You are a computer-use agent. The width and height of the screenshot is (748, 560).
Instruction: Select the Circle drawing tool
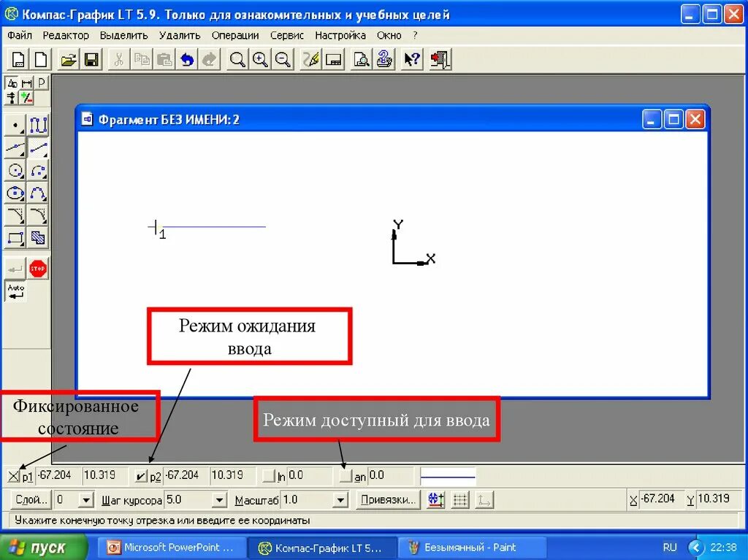click(x=15, y=170)
